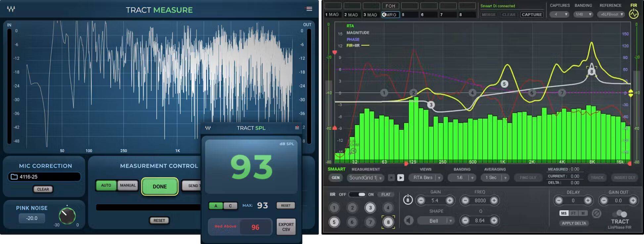The height and width of the screenshot is (244, 644).
Task: Click the Pink Noise -20.0 value field
Action: (32, 218)
